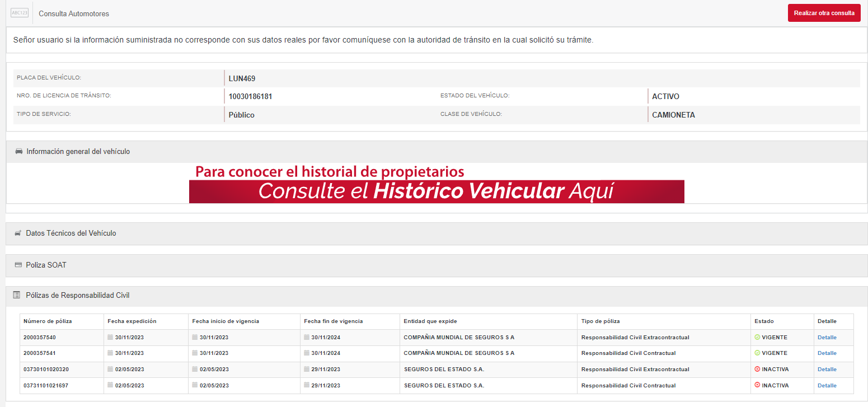Click red INACTIVA status icon for policy 03730101020320
This screenshot has height=407, width=868.
[757, 369]
